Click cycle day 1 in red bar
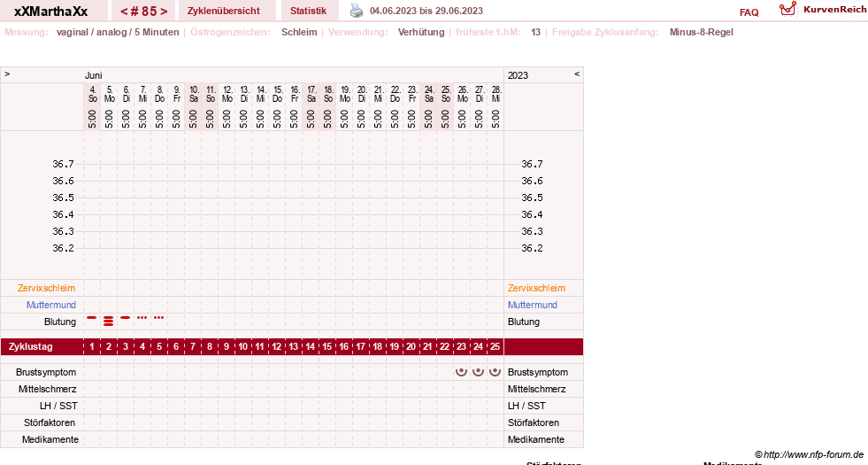The height and width of the screenshot is (465, 868). (92, 346)
